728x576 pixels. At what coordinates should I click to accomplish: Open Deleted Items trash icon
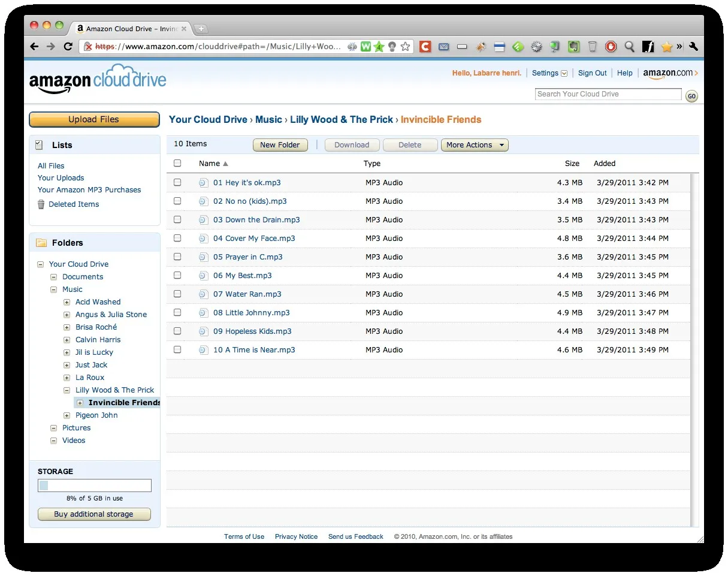click(41, 204)
